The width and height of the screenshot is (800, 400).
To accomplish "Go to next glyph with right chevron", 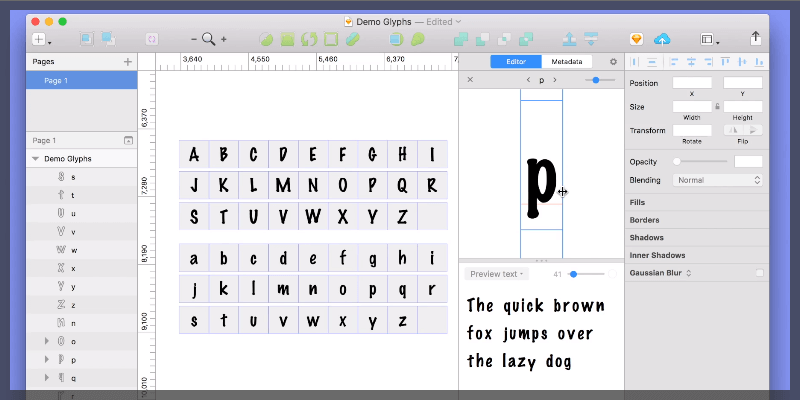I will (554, 80).
